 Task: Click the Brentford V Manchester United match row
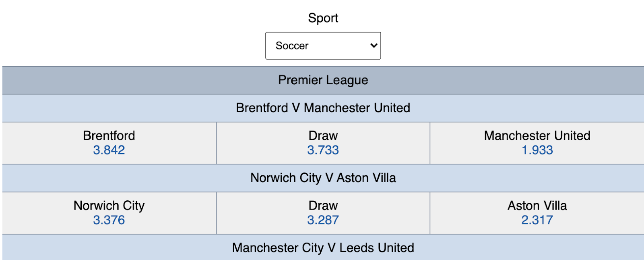pyautogui.click(x=323, y=108)
